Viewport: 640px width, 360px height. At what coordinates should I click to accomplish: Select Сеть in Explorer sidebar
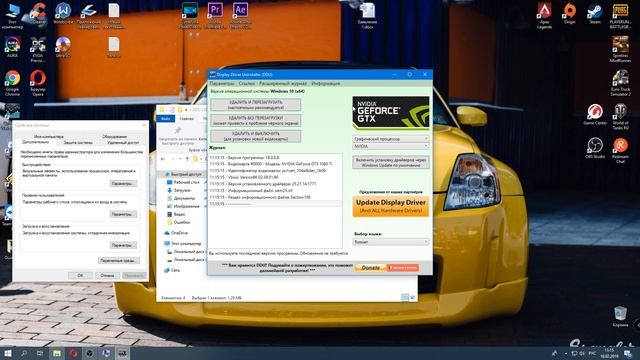(172, 270)
